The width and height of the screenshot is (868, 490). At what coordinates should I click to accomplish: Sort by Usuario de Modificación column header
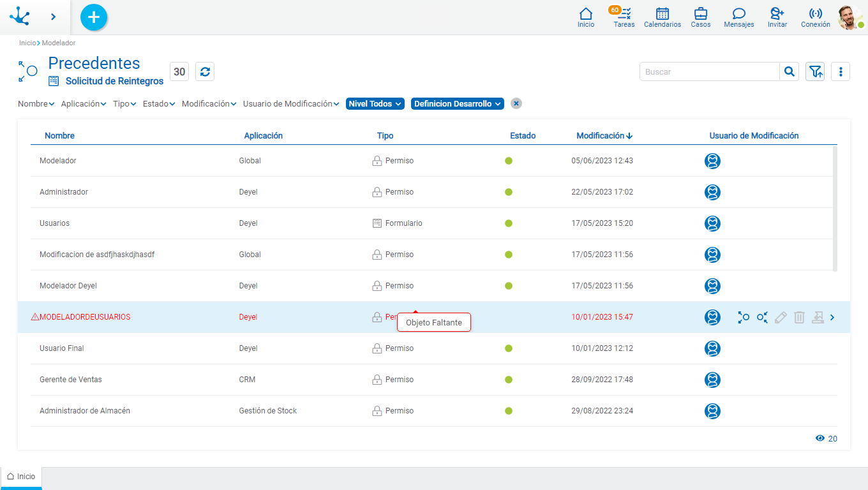pos(754,135)
